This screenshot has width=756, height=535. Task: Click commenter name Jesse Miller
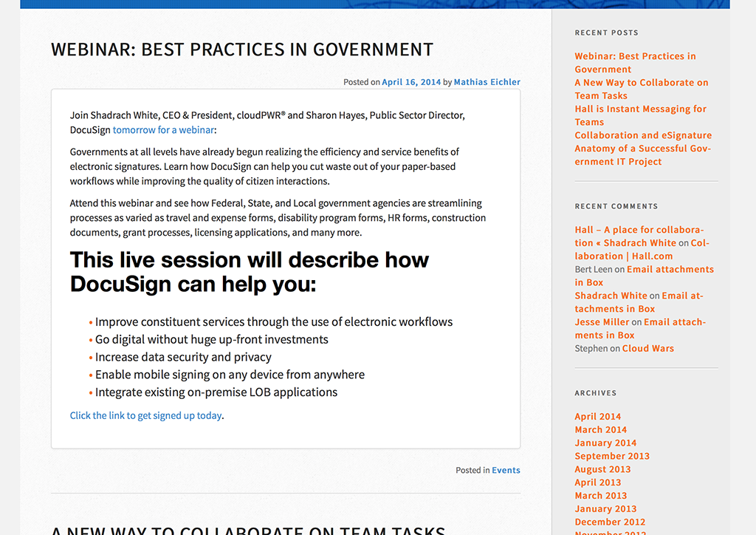[602, 321]
